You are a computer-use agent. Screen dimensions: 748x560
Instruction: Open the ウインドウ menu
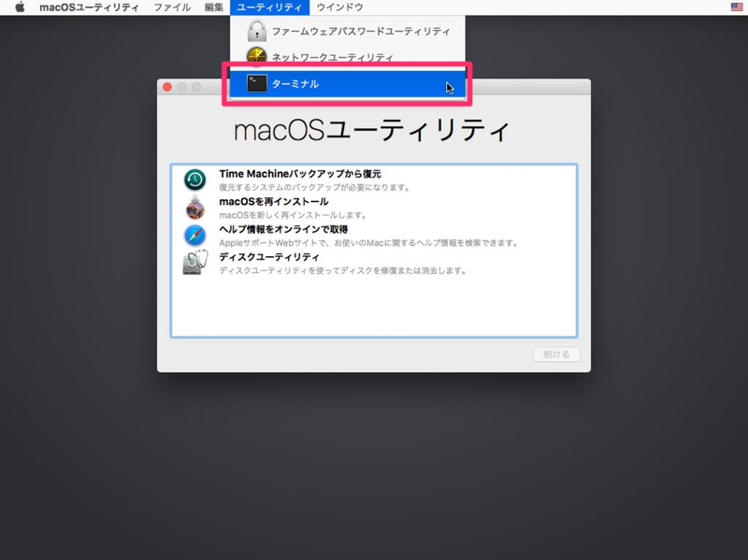point(340,7)
